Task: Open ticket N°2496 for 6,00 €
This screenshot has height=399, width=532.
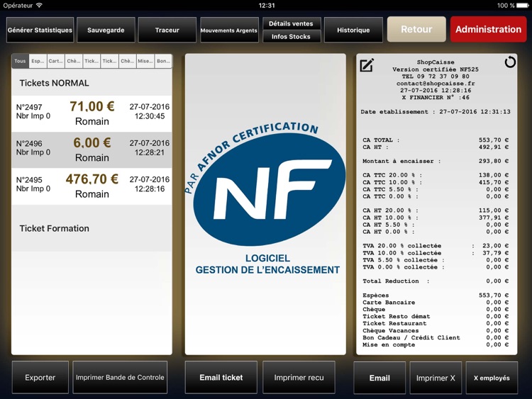Action: coord(92,150)
